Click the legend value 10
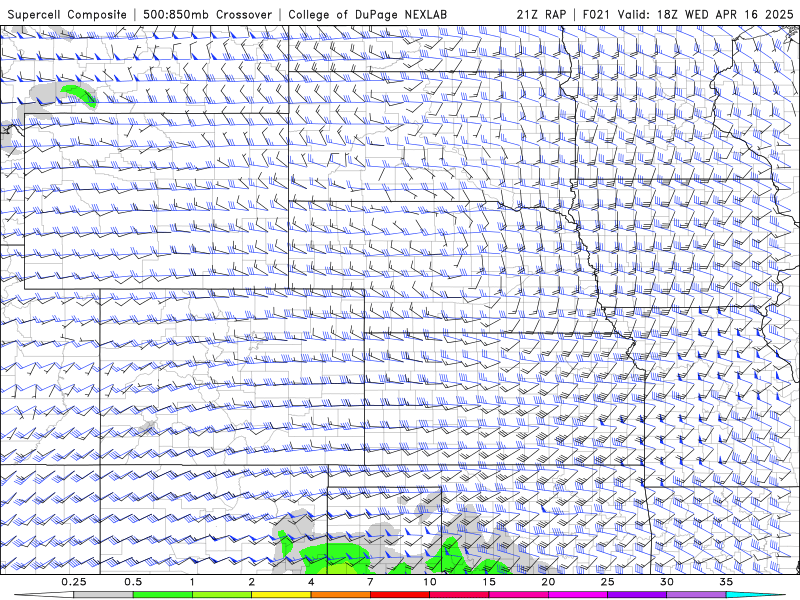Viewport: 800px width, 600px height. pos(430,582)
